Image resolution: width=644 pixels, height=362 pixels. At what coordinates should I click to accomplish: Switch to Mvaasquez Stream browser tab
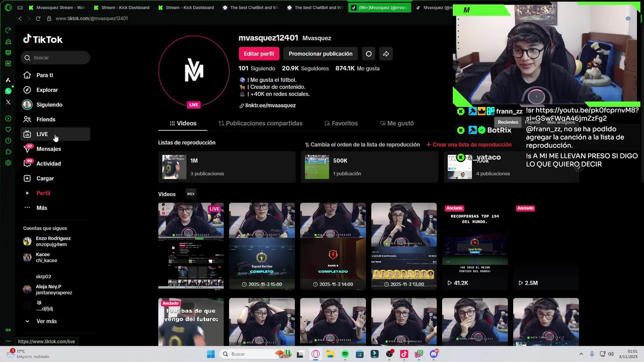tap(57, 8)
